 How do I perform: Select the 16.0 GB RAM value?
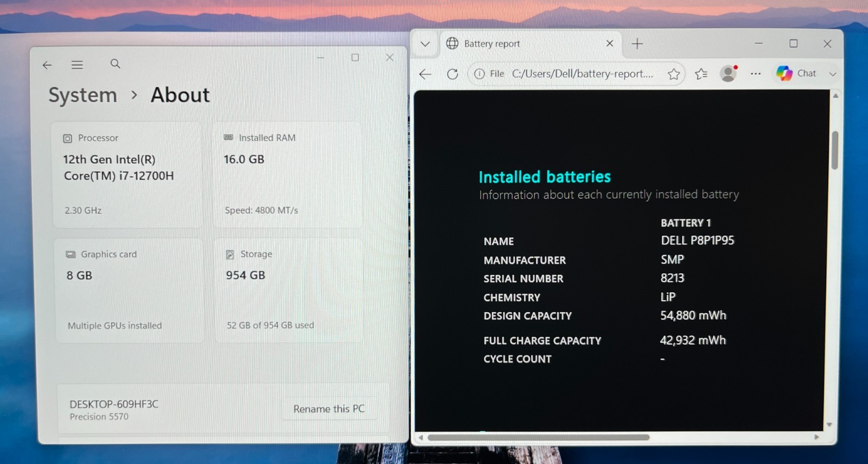244,159
